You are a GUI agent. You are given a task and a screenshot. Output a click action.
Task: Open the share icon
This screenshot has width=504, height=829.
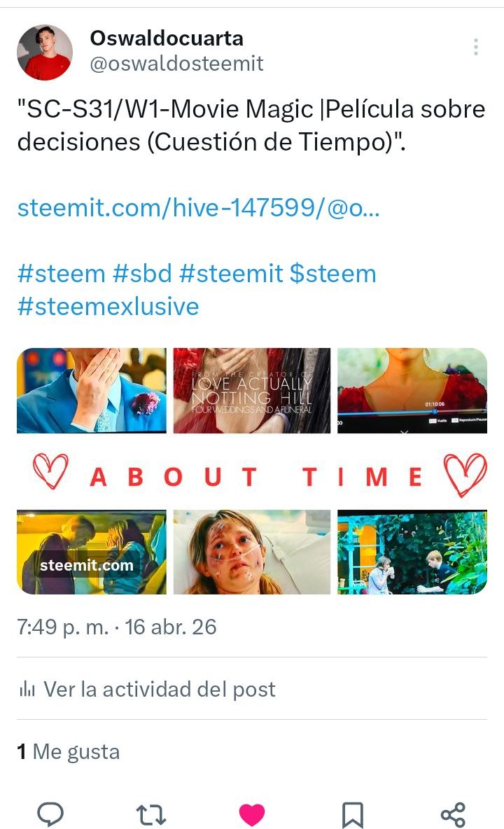point(454,814)
